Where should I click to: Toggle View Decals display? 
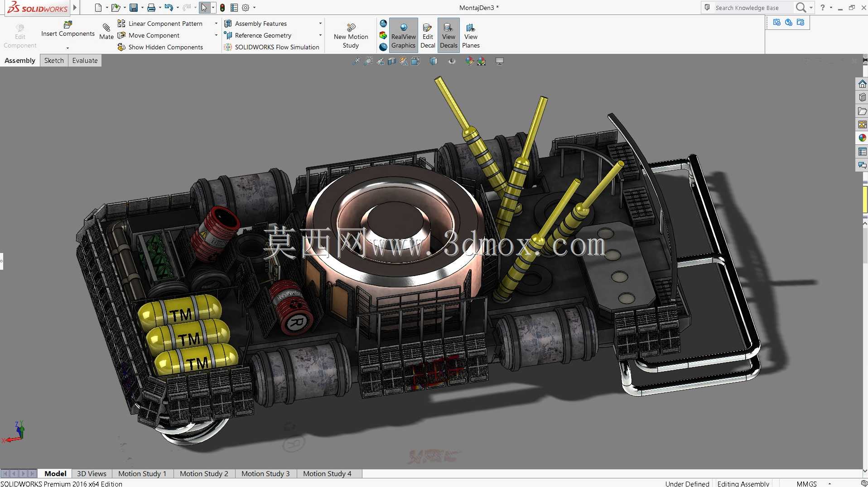click(x=448, y=35)
